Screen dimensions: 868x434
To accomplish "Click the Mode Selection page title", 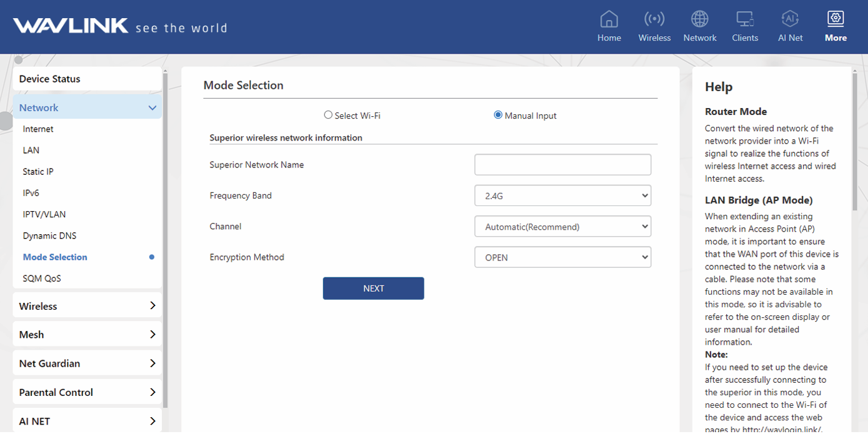I will [x=243, y=86].
